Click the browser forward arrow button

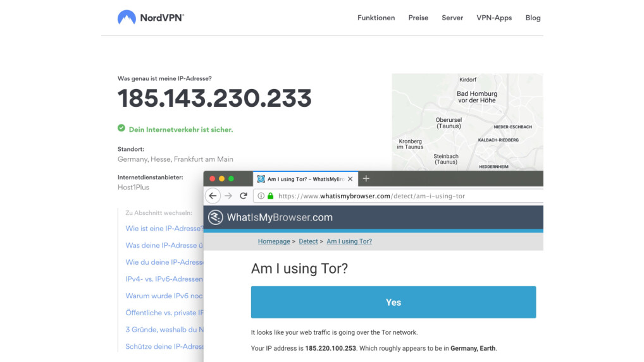228,196
